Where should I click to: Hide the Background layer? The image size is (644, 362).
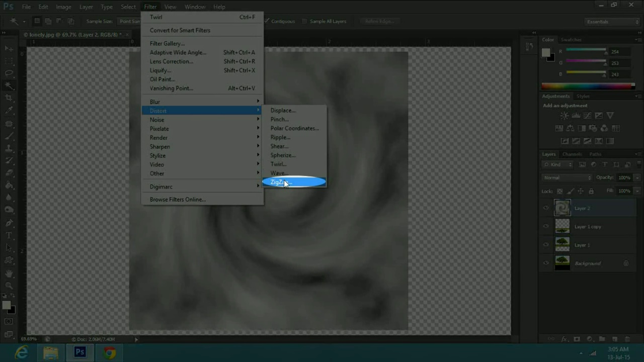coord(546,263)
